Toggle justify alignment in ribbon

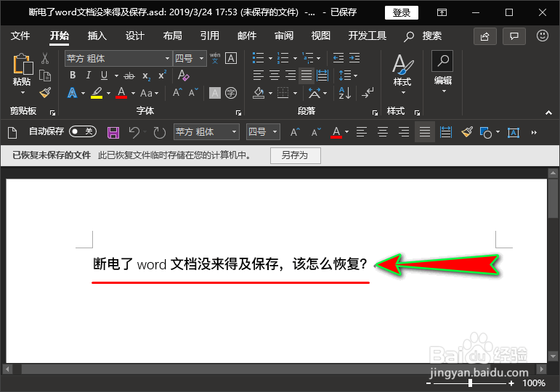(x=307, y=75)
